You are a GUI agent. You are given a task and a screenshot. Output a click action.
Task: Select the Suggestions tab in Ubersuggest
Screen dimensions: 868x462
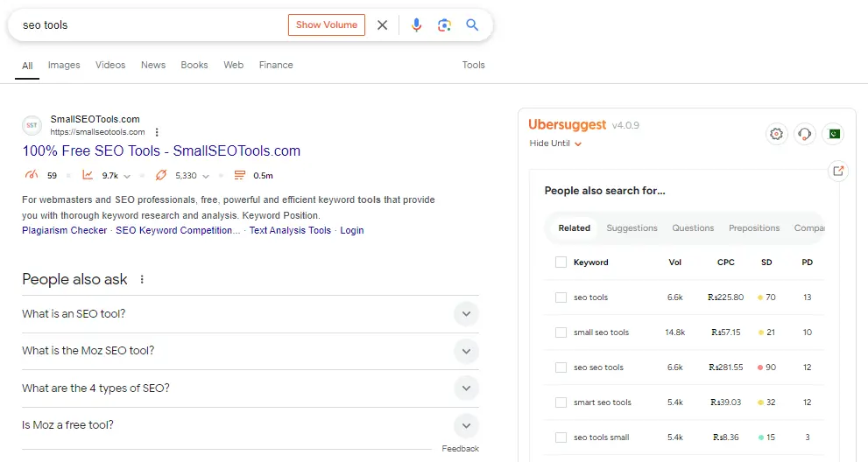point(632,228)
